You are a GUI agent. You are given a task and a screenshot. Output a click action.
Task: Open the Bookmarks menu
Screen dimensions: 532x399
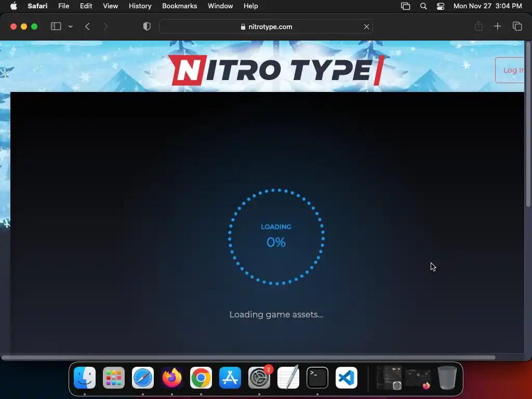click(179, 6)
